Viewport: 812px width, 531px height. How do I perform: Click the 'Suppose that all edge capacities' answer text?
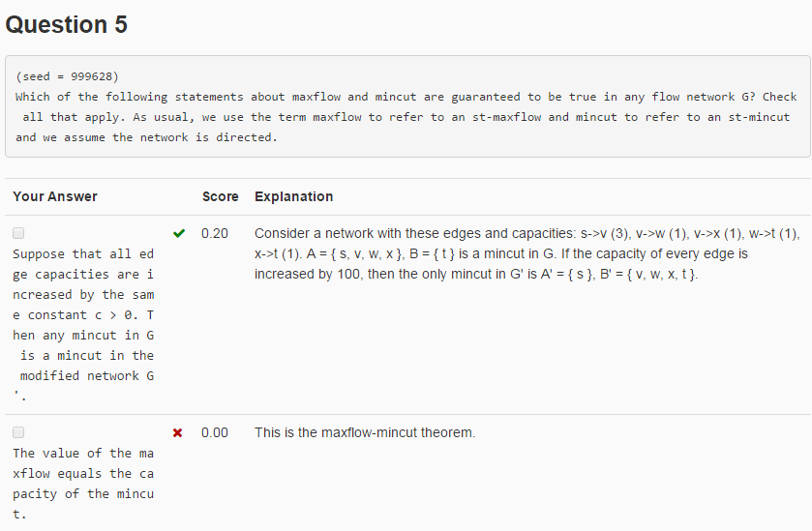(x=83, y=325)
